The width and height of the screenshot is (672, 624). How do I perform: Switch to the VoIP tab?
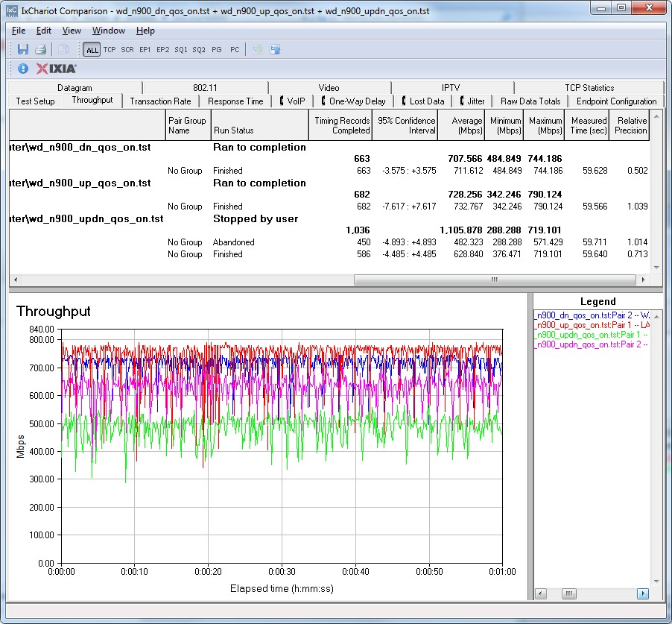coord(292,101)
